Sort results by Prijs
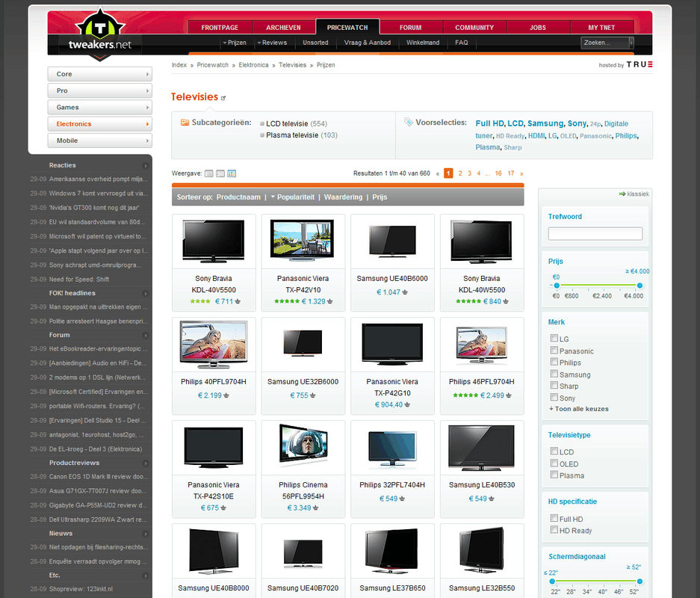700x598 pixels. click(x=380, y=197)
